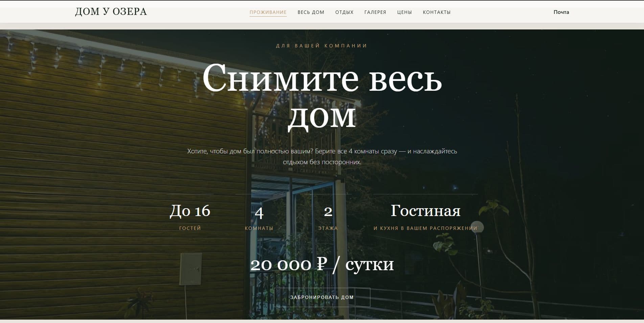Image resolution: width=644 pixels, height=323 pixels.
Task: Open the ЦЕНЫ navigation item
Action: [x=405, y=12]
